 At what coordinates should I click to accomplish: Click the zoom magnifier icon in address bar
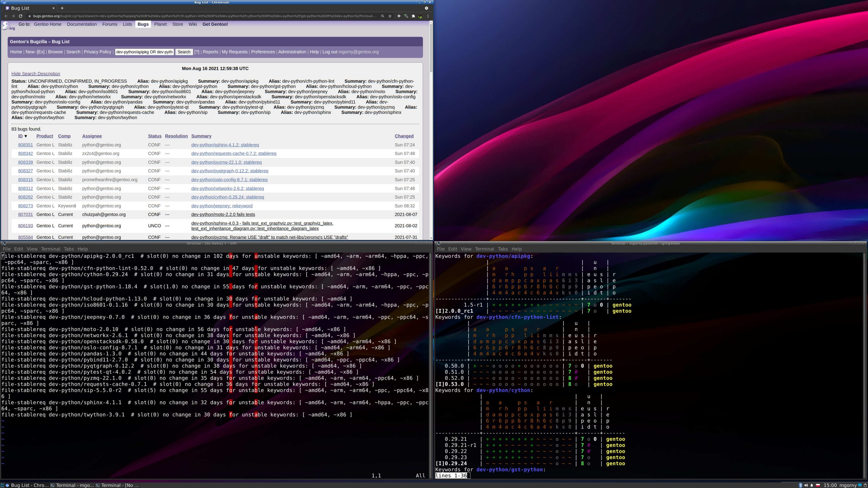pos(383,16)
